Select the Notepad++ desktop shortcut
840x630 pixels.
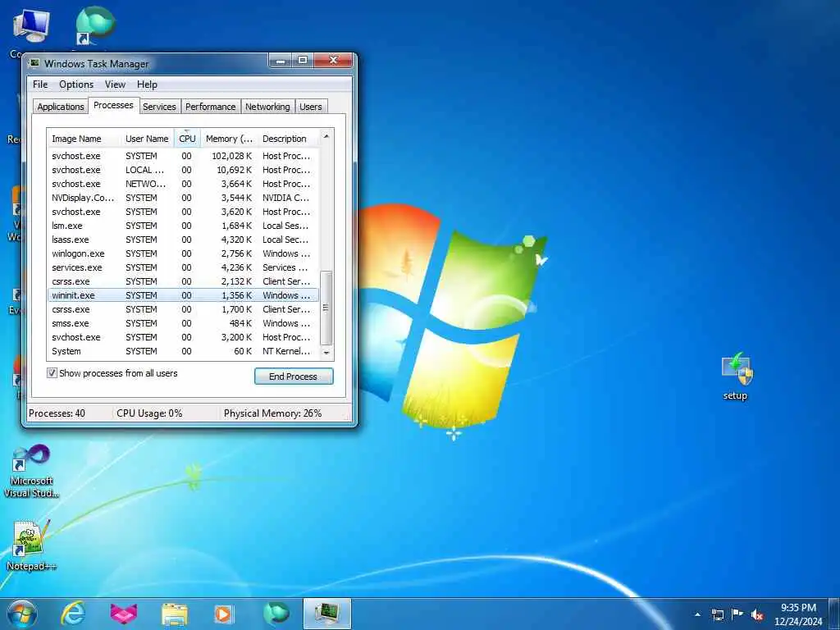click(x=30, y=545)
